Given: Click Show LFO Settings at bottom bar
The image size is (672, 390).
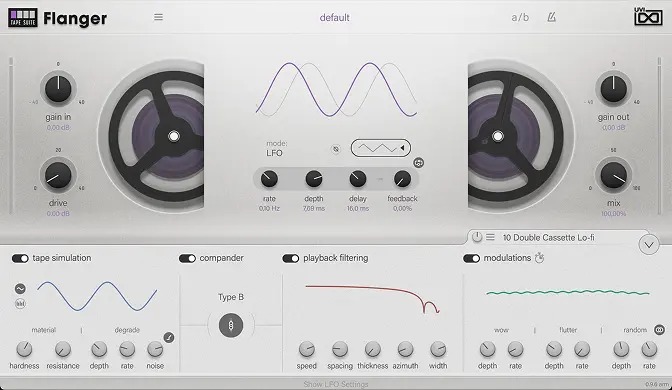Looking at the screenshot, I should click(x=336, y=384).
